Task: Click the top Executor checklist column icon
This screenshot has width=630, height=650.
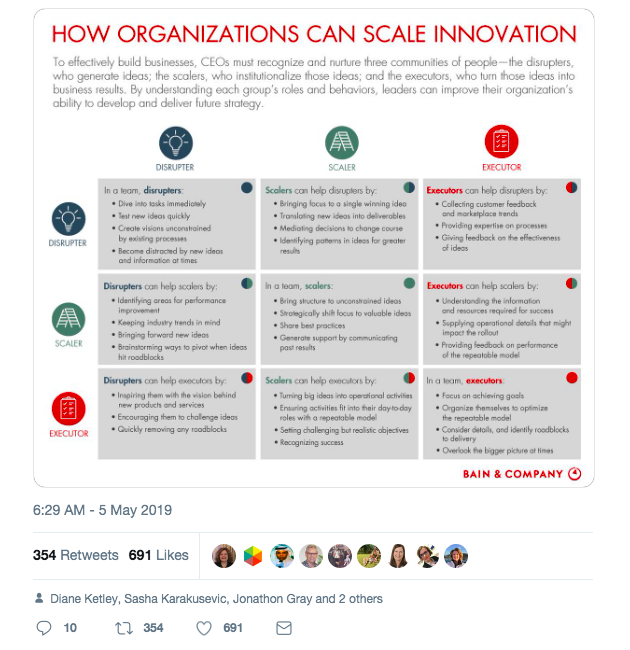Action: 502,142
